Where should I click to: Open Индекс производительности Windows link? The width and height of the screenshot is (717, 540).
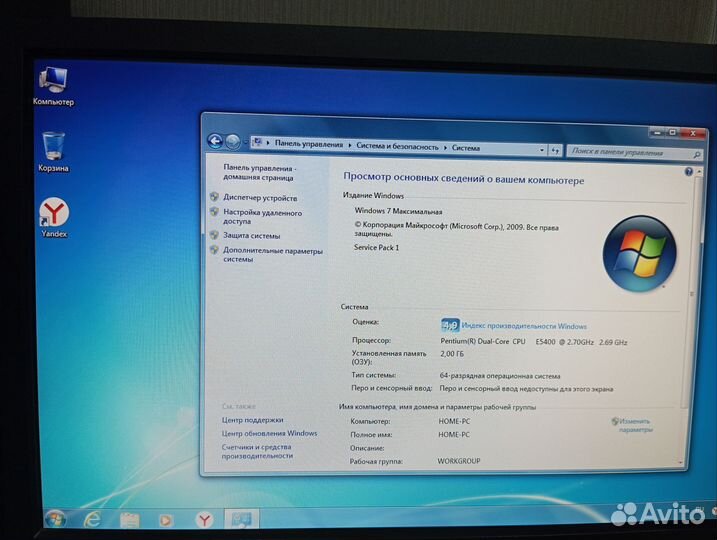[524, 326]
